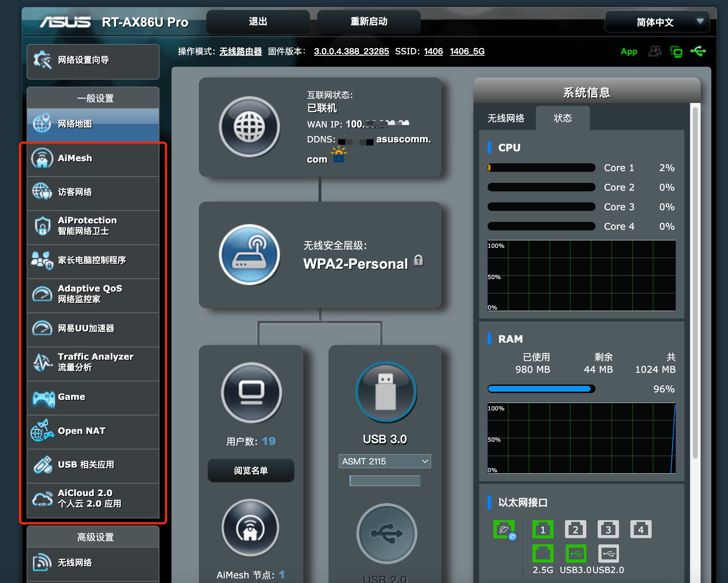This screenshot has height=583, width=728.
Task: Click the 阅览名单 view list button
Action: 251,470
